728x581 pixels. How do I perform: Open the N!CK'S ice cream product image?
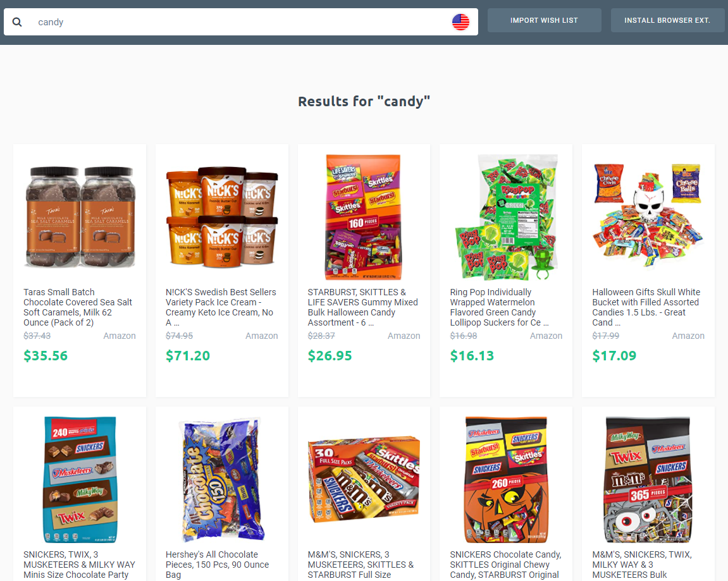pyautogui.click(x=222, y=217)
